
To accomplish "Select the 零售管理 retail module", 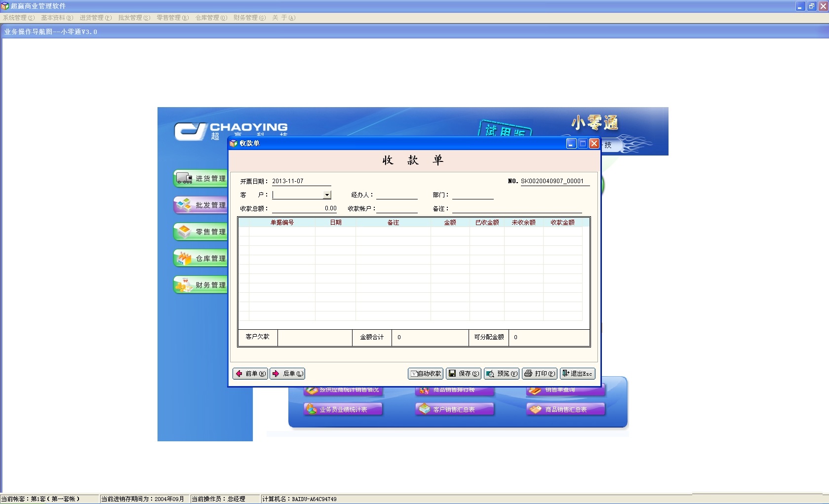I will click(x=201, y=232).
